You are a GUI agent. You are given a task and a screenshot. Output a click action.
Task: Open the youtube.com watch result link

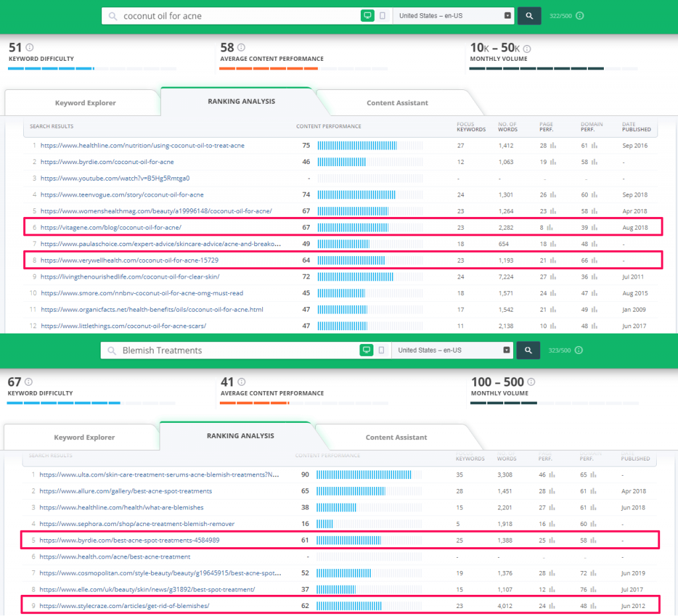click(x=115, y=179)
